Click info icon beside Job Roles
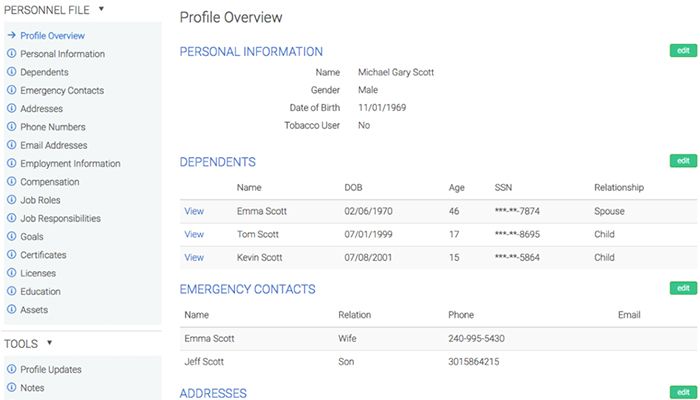The image size is (700, 400). pyautogui.click(x=12, y=200)
